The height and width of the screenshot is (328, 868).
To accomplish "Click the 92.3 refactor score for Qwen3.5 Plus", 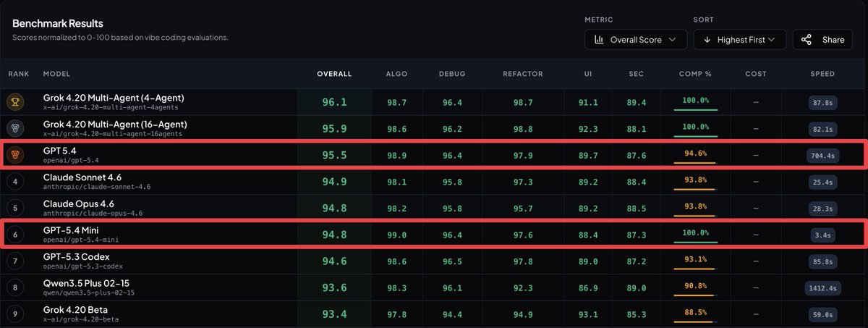I will click(x=522, y=287).
